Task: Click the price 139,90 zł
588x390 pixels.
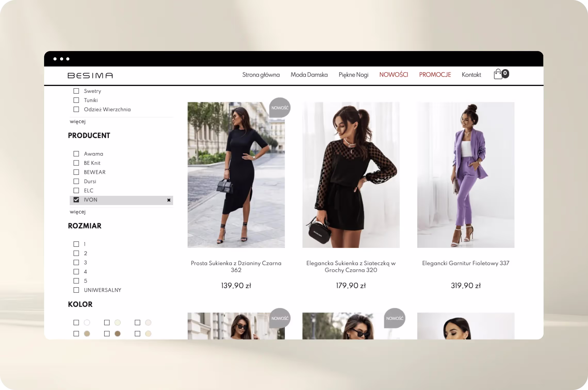Action: pyautogui.click(x=236, y=286)
